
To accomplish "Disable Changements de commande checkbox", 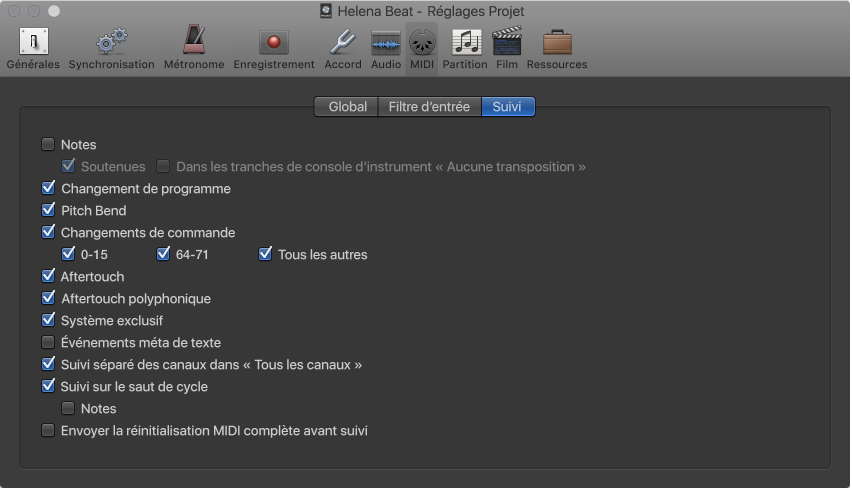I will tap(48, 232).
